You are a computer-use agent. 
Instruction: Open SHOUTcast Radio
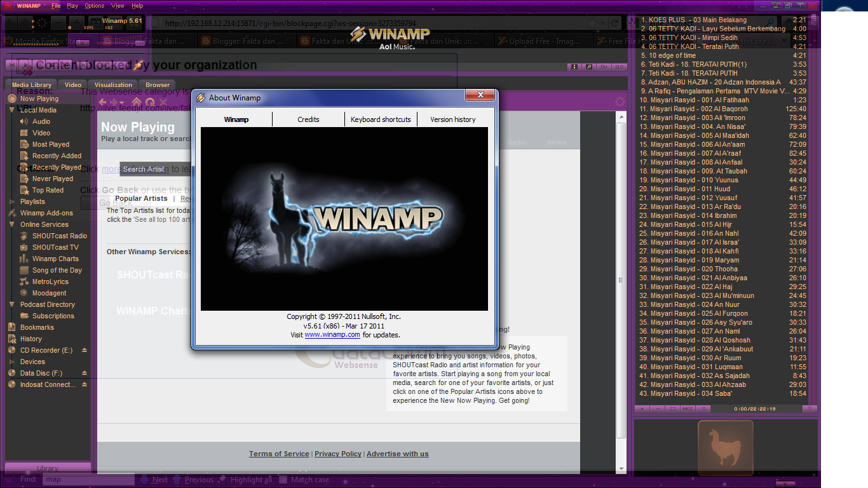(x=60, y=236)
